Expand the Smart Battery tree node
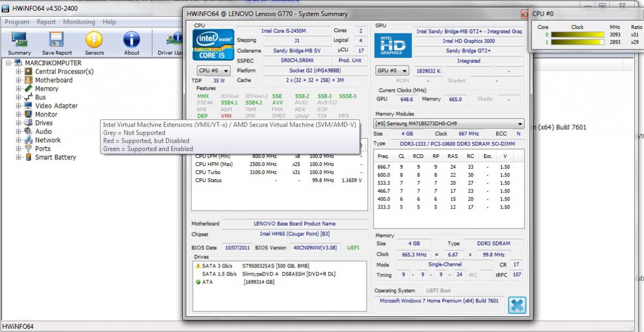This screenshot has width=644, height=332. click(x=19, y=157)
